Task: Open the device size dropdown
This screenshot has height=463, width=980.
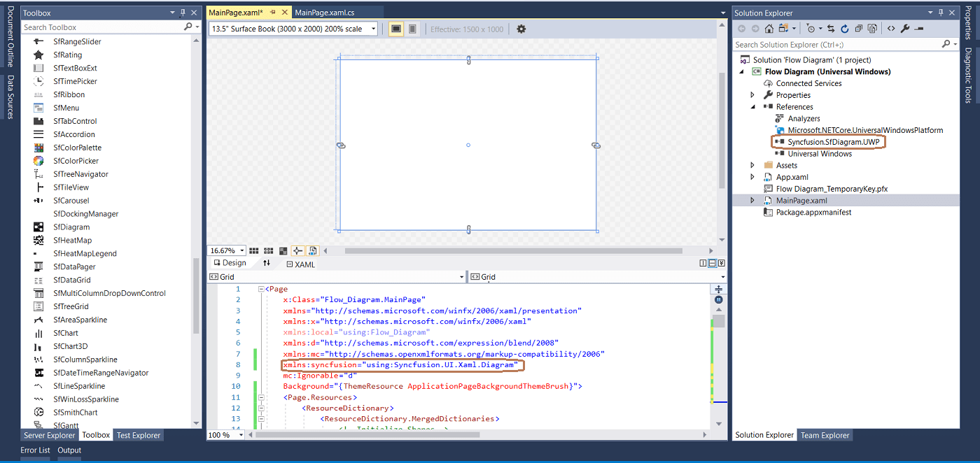Action: 373,29
